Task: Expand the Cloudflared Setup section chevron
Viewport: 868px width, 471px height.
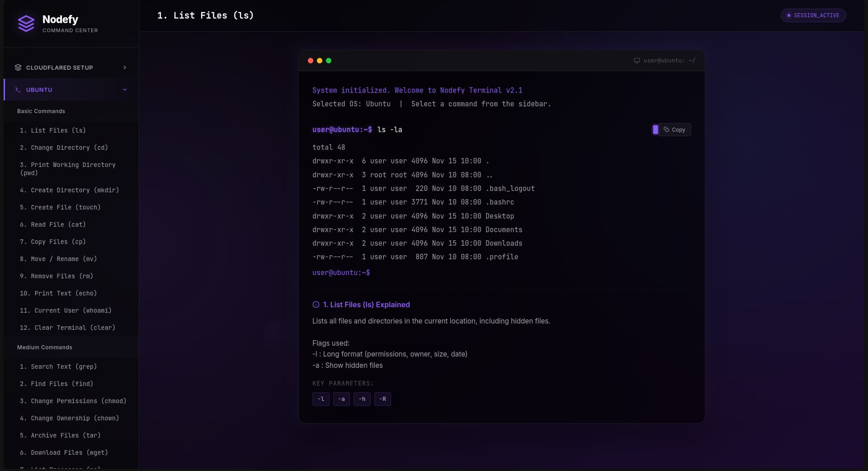Action: click(x=125, y=67)
